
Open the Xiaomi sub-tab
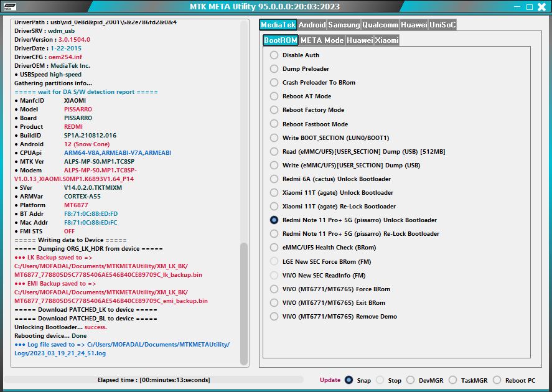[x=386, y=40]
